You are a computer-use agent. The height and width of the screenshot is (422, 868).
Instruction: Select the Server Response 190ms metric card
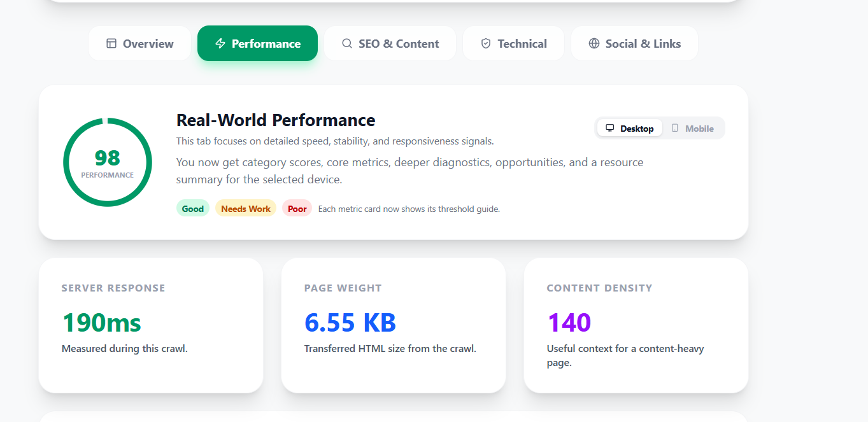(150, 325)
